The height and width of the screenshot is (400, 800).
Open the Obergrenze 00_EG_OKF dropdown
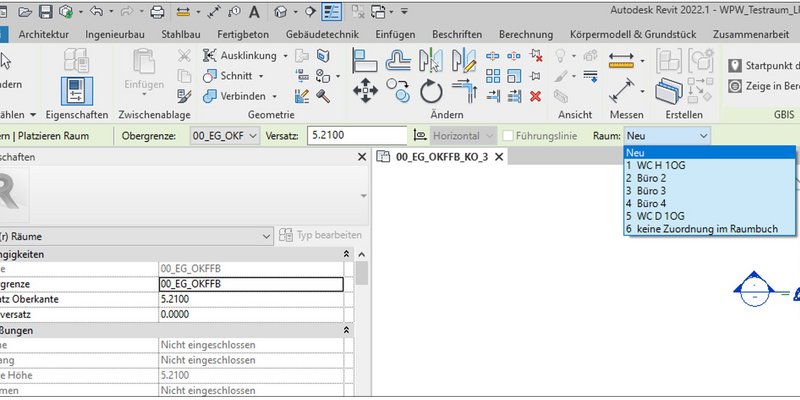pos(226,136)
